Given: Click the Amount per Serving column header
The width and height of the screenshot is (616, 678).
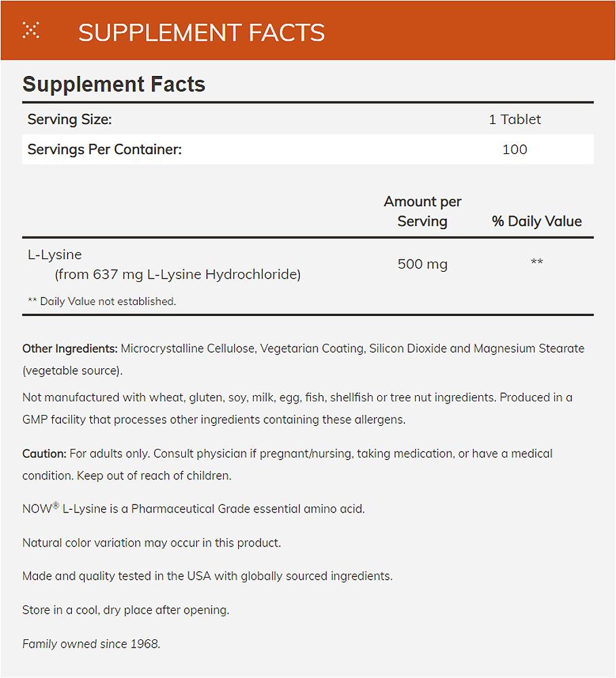Looking at the screenshot, I should [422, 211].
